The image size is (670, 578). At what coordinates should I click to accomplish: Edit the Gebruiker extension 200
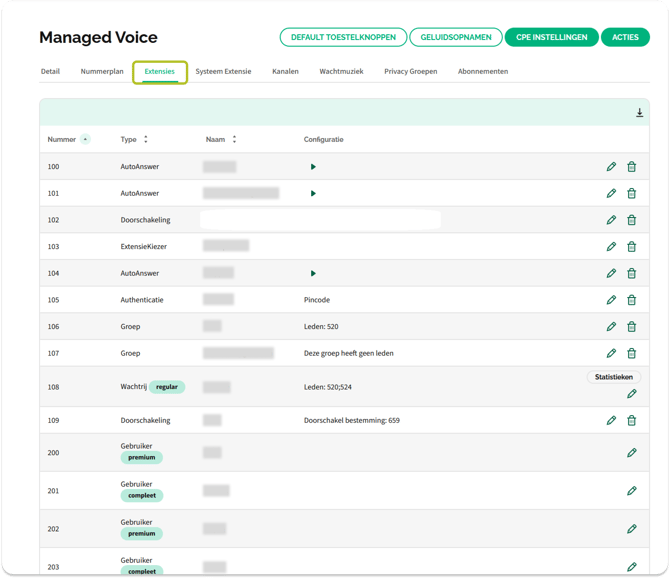[x=631, y=453]
